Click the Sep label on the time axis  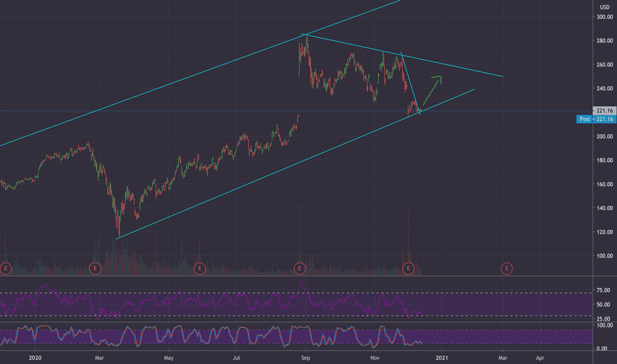pyautogui.click(x=305, y=357)
